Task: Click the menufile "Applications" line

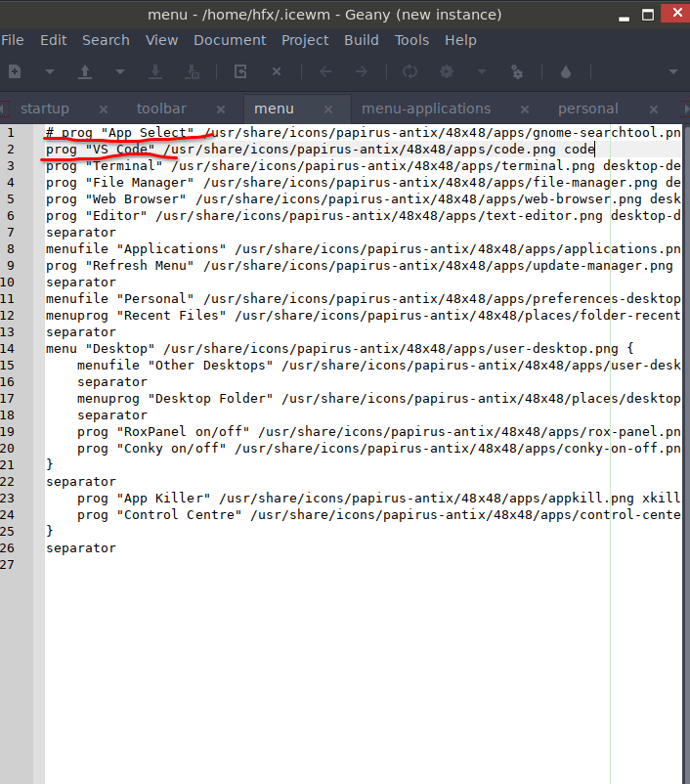Action: tap(364, 248)
